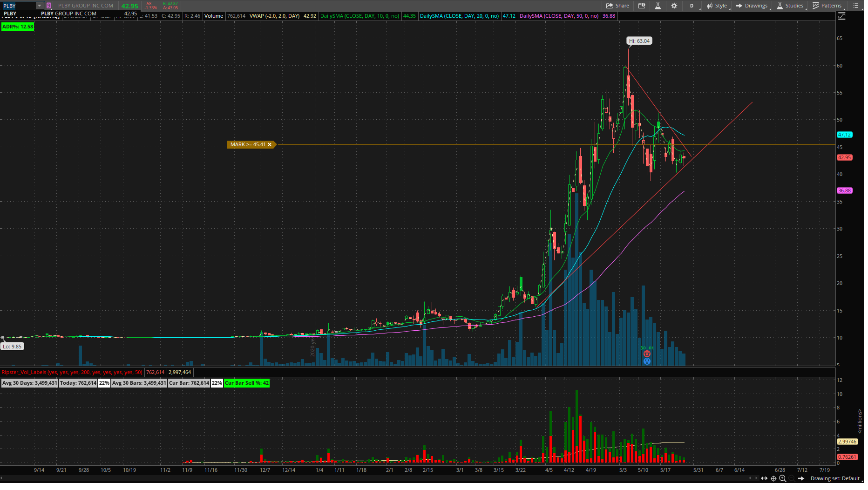Viewport: 868px width, 490px height.
Task: Toggle the chart expansion compress icon
Action: point(764,478)
